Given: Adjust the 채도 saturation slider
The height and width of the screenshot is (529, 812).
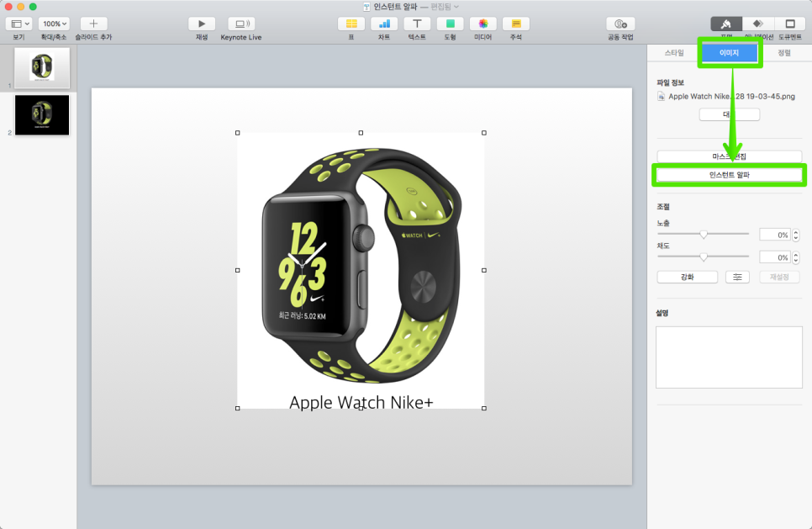Looking at the screenshot, I should tap(703, 257).
